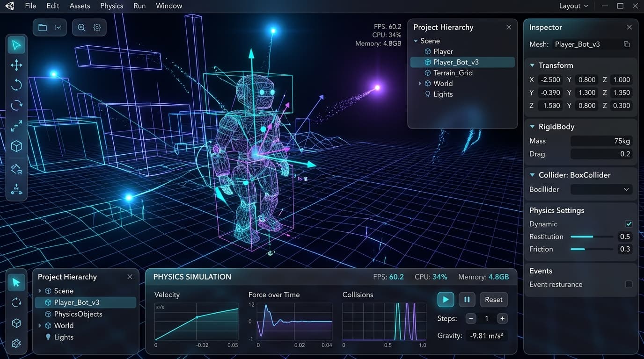Select the filled cursor tool beside the bottom hierarchy
Viewport: 644px width, 359px height.
point(16,282)
